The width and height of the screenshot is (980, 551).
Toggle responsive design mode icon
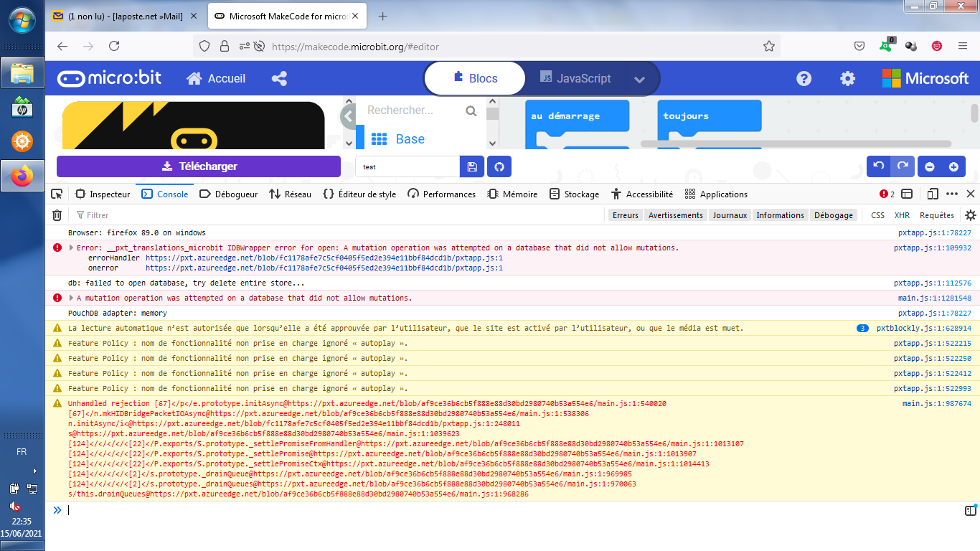coord(933,194)
